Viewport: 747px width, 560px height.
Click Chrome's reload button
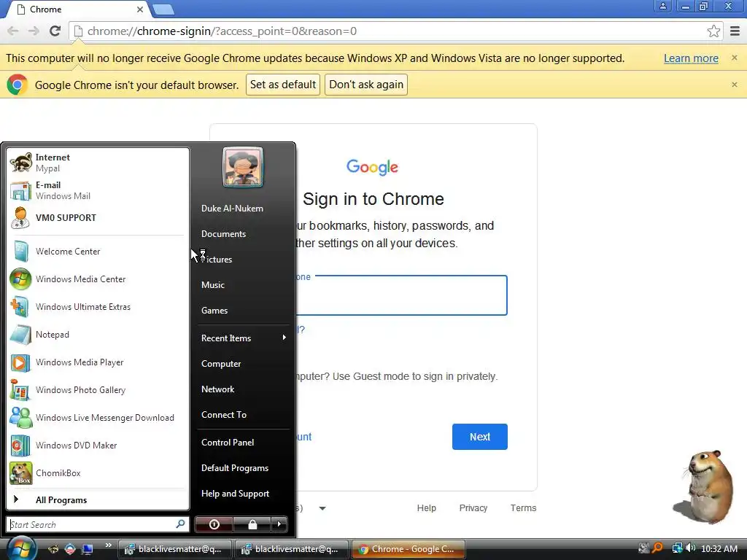click(x=55, y=31)
